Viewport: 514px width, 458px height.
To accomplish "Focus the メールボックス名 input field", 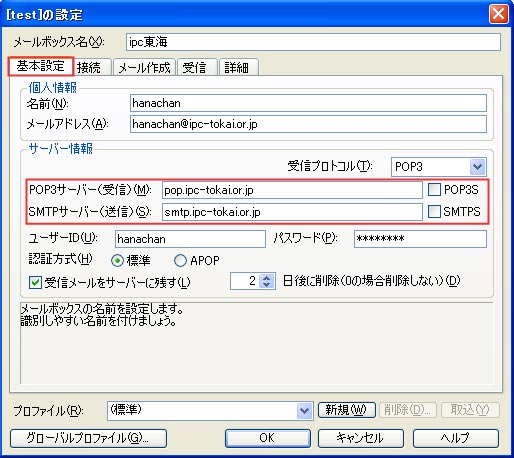I will pyautogui.click(x=313, y=42).
